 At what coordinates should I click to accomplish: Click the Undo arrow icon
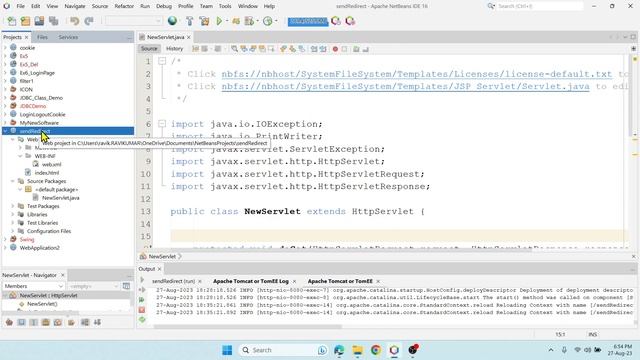74,21
